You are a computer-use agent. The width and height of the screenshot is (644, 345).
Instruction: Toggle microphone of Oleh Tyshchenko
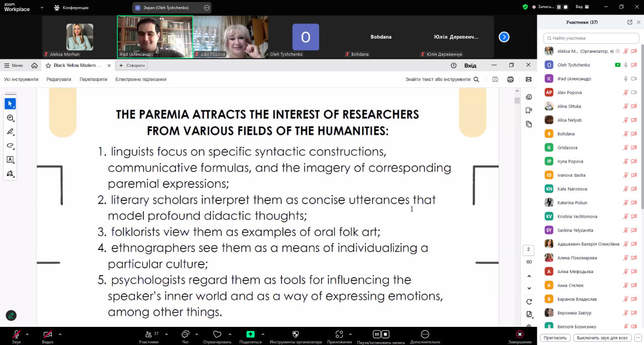click(x=625, y=65)
